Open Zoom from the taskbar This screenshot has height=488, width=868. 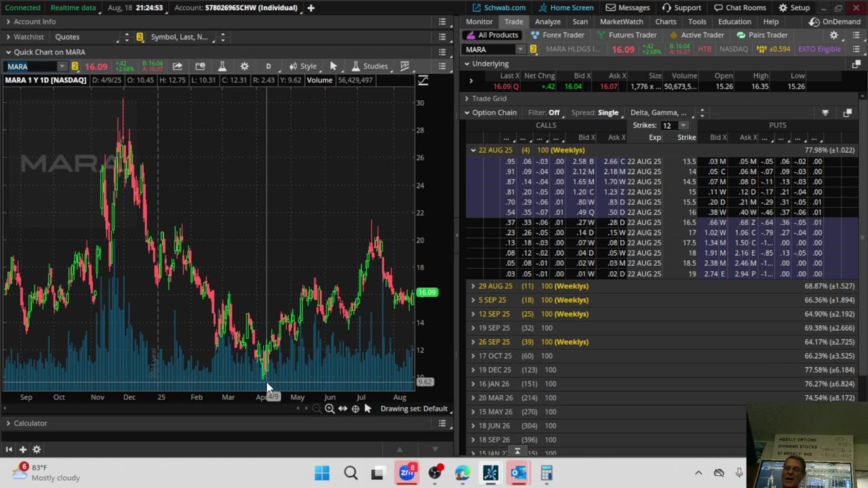(x=407, y=472)
